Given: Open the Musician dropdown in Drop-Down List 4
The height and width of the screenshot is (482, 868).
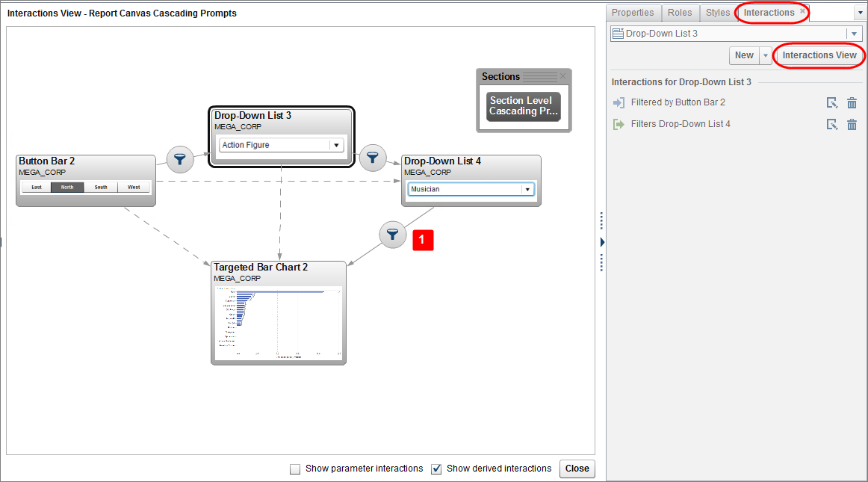Looking at the screenshot, I should 529,189.
